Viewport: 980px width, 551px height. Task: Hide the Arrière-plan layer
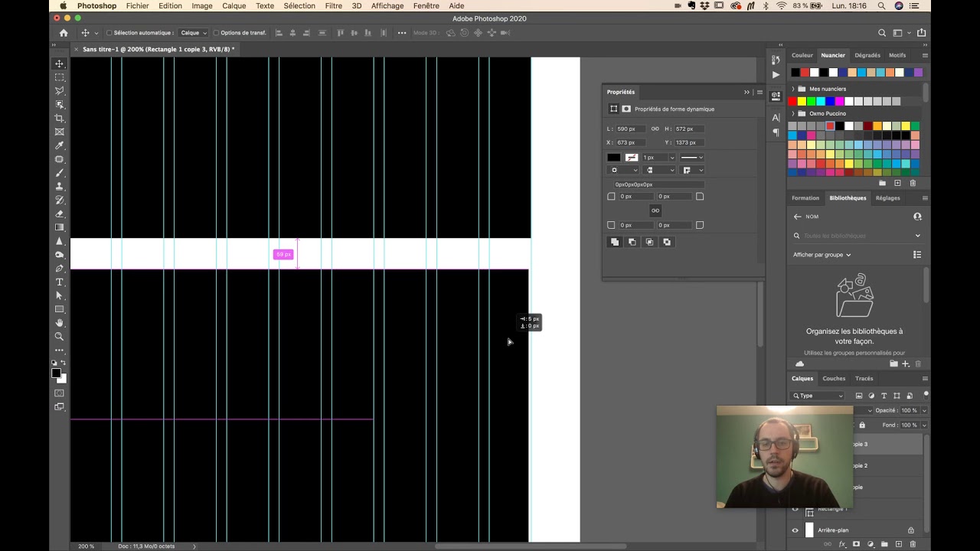795,530
